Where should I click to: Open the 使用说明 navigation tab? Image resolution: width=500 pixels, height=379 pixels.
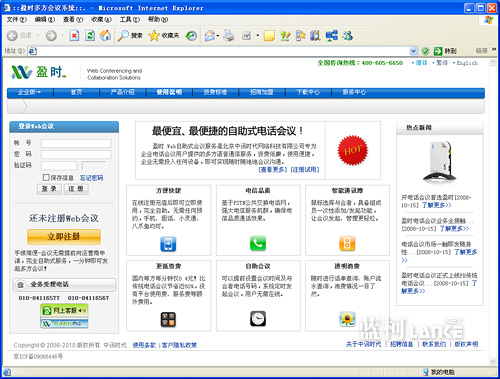pos(169,92)
